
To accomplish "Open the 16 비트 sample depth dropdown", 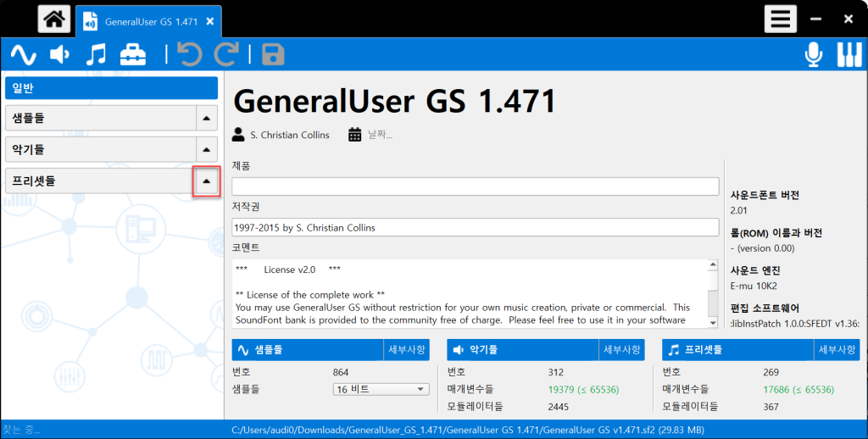I will (x=381, y=390).
